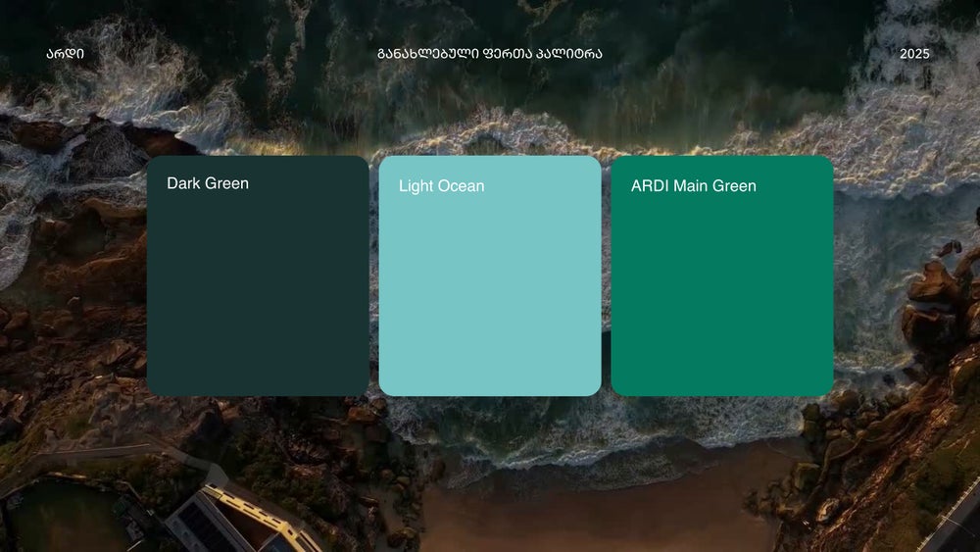Viewport: 980px width, 552px height.
Task: Click the 'არდი' brand text in the header
Action: click(65, 54)
